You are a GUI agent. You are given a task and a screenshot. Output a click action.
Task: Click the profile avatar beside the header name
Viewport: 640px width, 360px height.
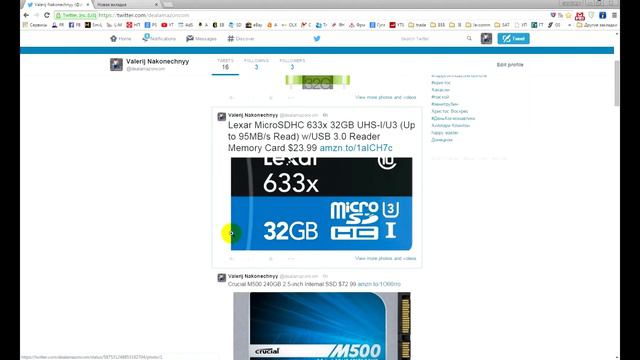tap(116, 64)
